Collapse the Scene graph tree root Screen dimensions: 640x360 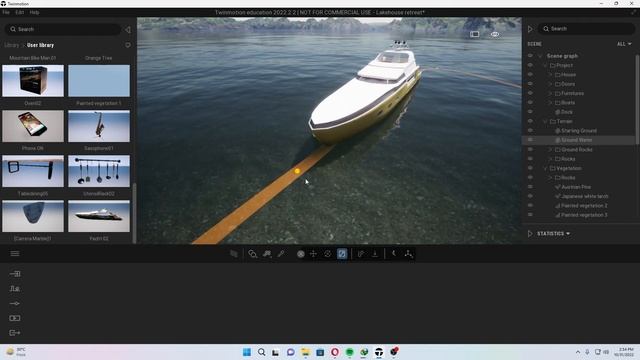click(540, 56)
